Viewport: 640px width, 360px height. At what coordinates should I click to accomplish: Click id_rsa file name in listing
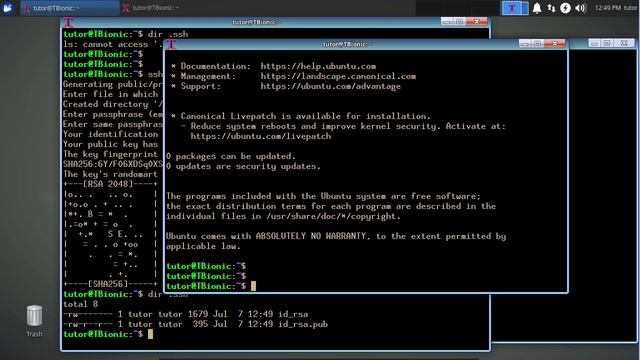pyautogui.click(x=293, y=314)
